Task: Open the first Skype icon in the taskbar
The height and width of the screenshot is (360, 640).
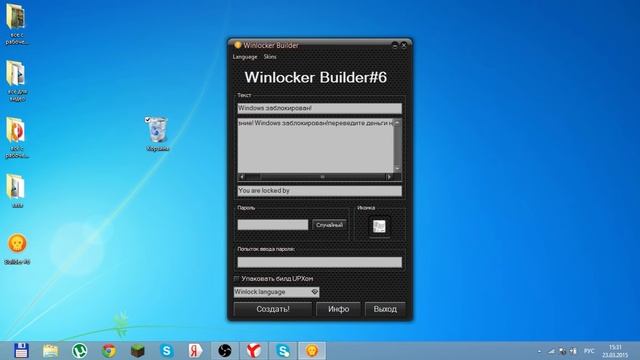Action: click(167, 351)
